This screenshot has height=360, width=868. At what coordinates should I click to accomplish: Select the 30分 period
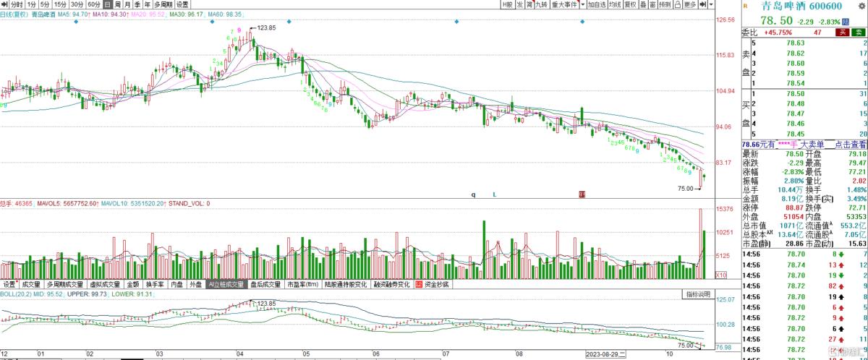click(x=77, y=4)
